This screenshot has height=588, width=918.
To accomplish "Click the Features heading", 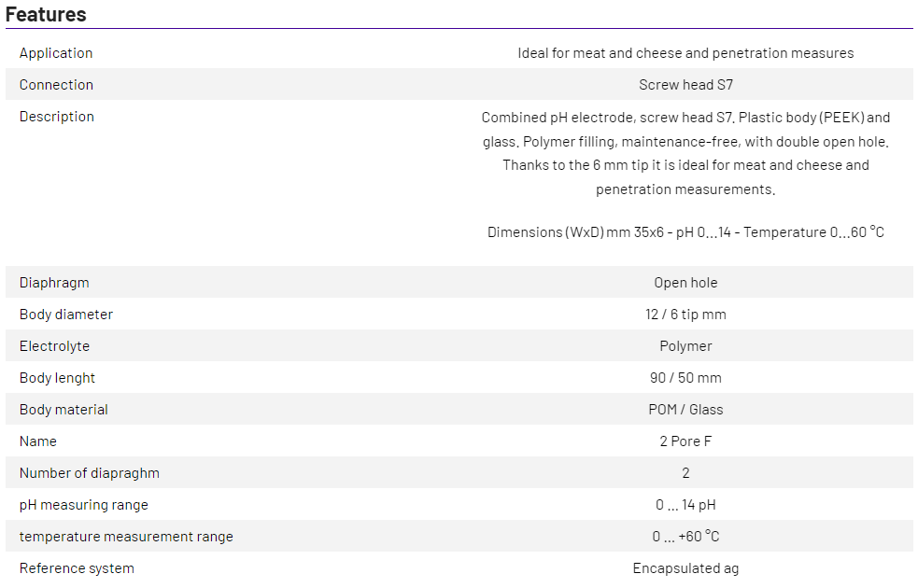I will coord(46,14).
